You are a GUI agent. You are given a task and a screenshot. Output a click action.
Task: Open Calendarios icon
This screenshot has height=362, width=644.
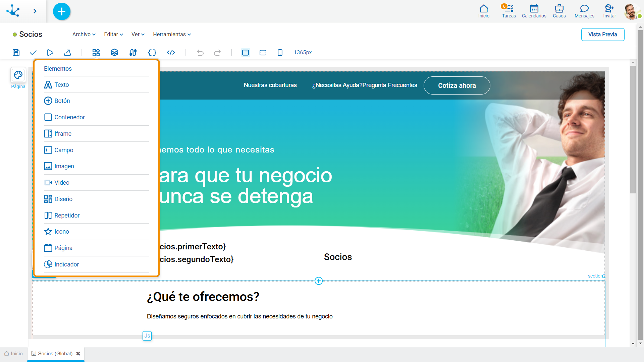[534, 11]
